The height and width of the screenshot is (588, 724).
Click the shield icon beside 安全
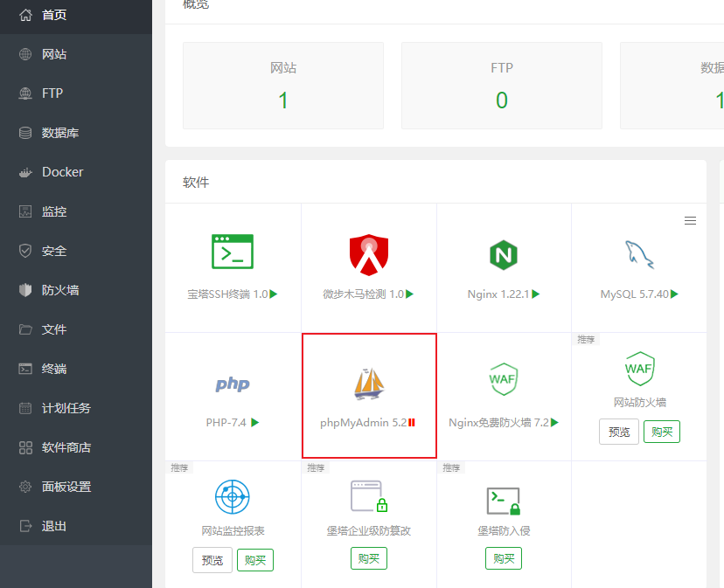[25, 251]
